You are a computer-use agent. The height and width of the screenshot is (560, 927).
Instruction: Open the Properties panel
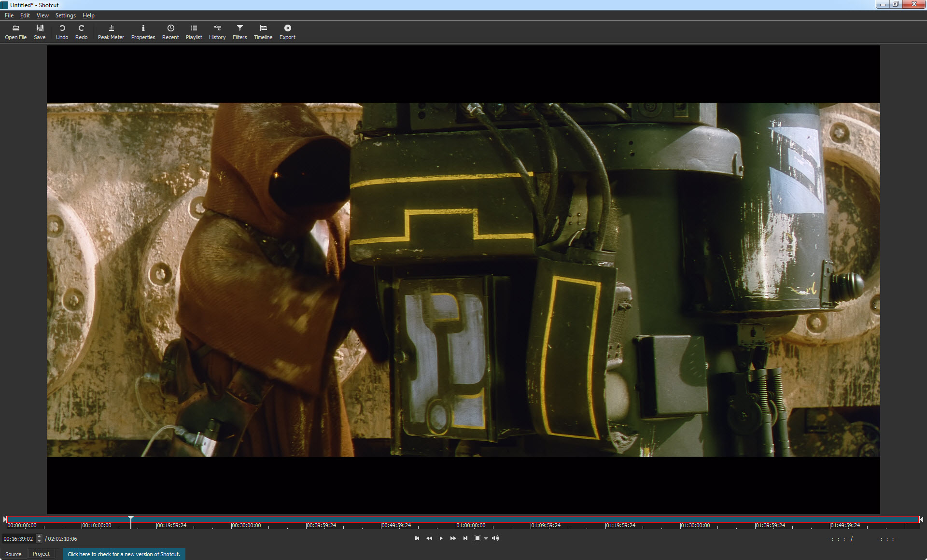(143, 32)
